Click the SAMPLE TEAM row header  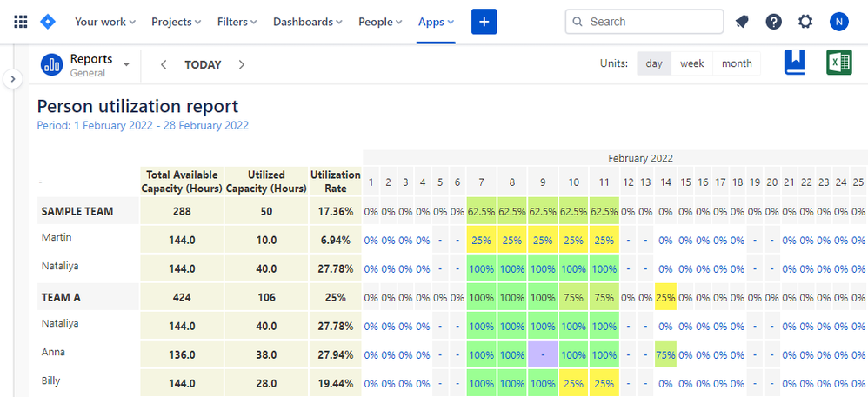point(88,211)
